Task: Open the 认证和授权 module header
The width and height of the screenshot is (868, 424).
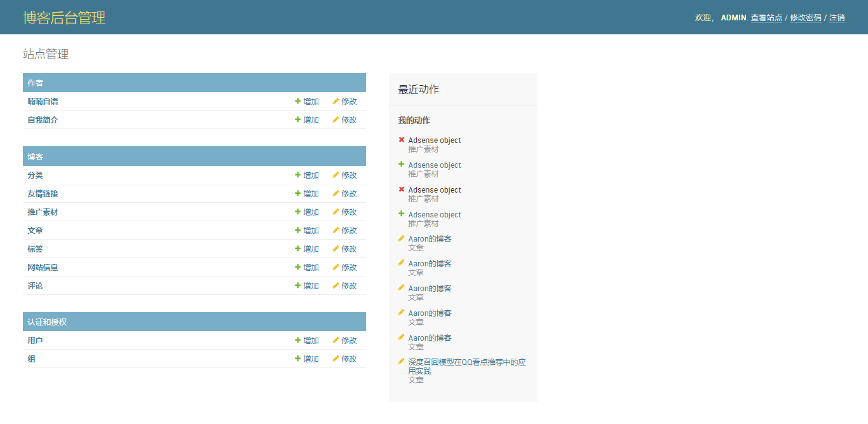Action: point(47,322)
